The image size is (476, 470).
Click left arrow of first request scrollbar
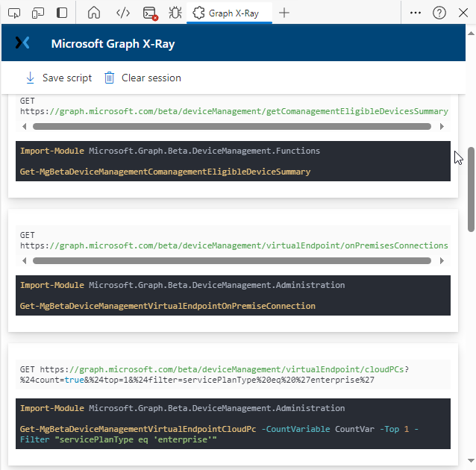(x=25, y=126)
